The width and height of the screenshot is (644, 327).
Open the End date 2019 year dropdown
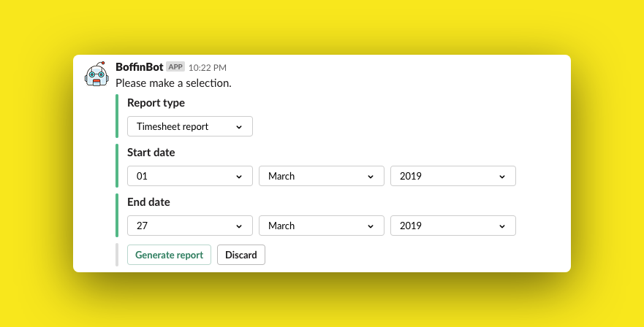coord(453,226)
